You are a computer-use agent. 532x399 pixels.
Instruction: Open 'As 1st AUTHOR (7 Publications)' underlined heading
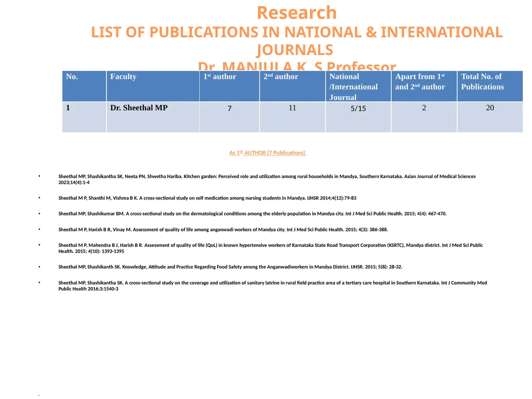pyautogui.click(x=268, y=153)
